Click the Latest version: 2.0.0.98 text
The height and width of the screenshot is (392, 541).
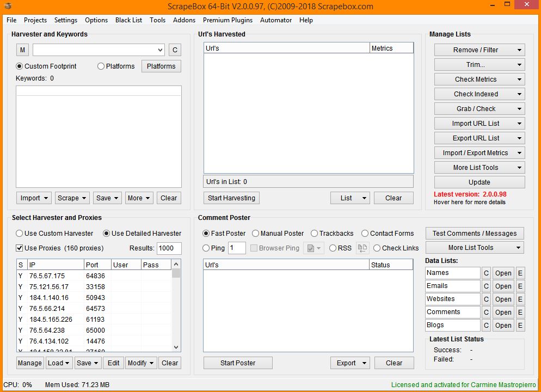[470, 194]
